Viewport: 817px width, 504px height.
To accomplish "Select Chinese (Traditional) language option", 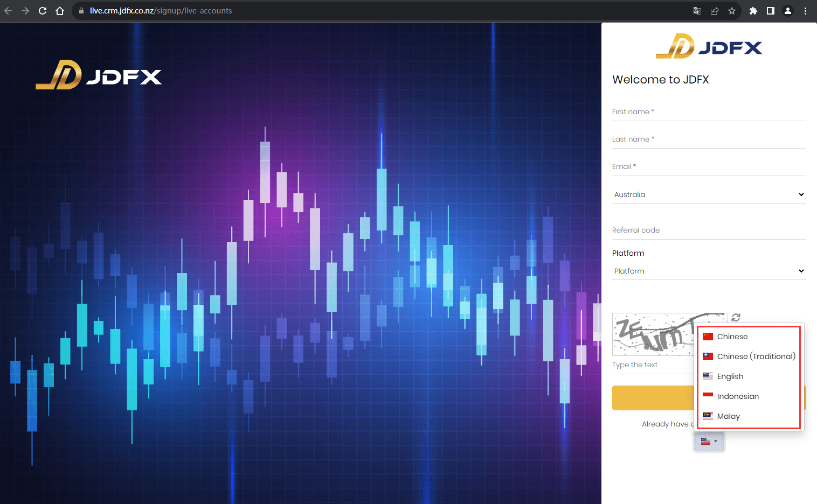I will (748, 356).
